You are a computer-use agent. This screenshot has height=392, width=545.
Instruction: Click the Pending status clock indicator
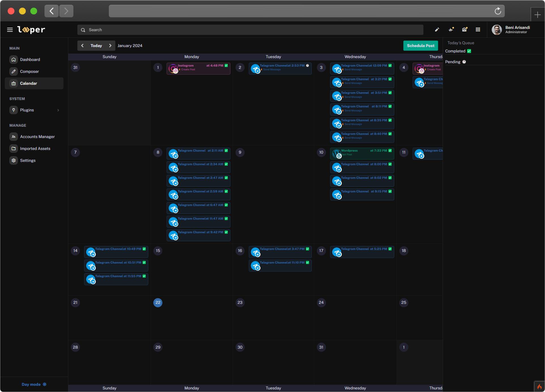(x=464, y=62)
